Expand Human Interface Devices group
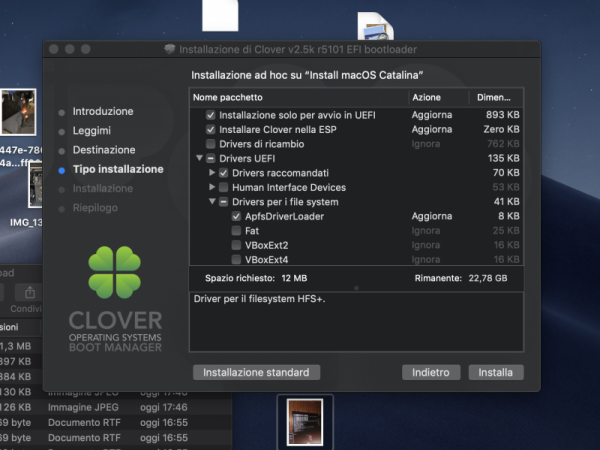 212,187
